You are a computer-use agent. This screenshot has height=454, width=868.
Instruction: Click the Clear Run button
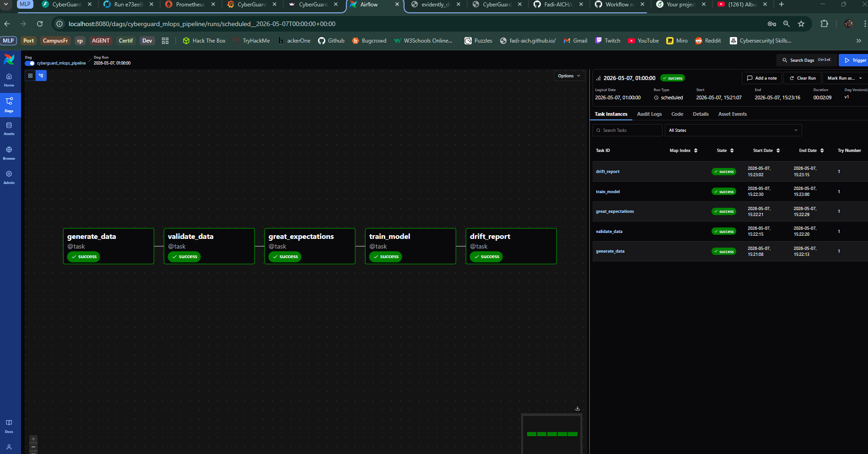[x=802, y=78]
